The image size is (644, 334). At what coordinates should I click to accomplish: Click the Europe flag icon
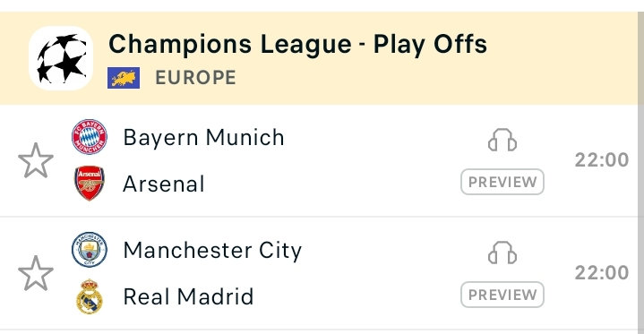(x=124, y=78)
